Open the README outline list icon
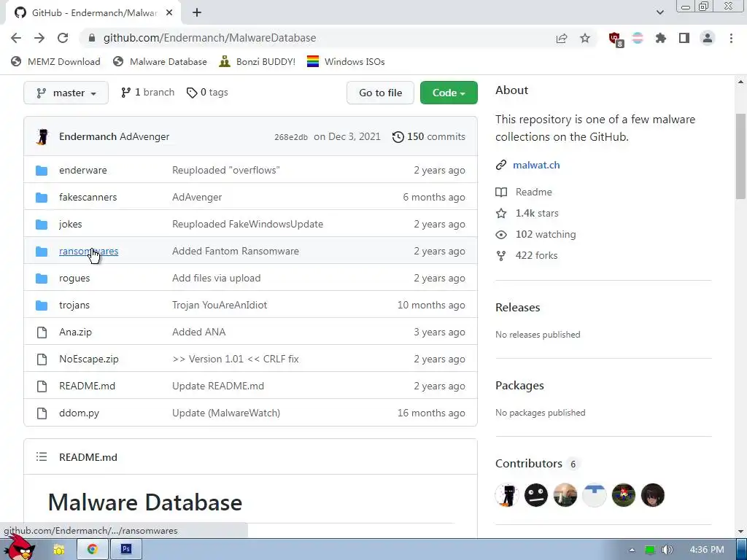Screen dimensions: 747x560 pyautogui.click(x=42, y=457)
